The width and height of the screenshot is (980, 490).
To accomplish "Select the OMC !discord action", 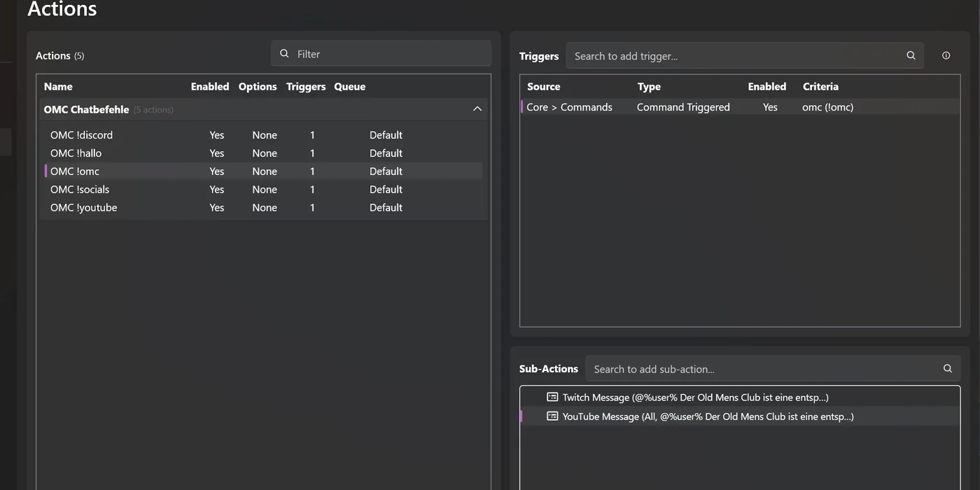I will [262, 135].
